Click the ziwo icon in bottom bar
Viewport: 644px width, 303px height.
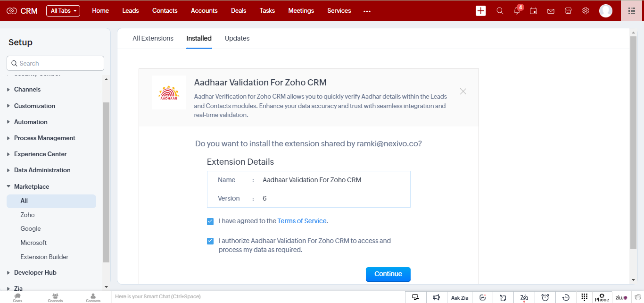tap(621, 297)
